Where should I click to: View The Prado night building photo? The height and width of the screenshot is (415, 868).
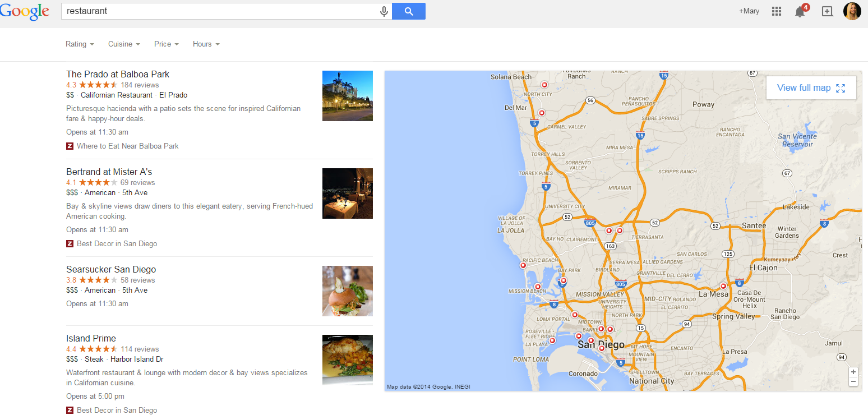(x=348, y=96)
